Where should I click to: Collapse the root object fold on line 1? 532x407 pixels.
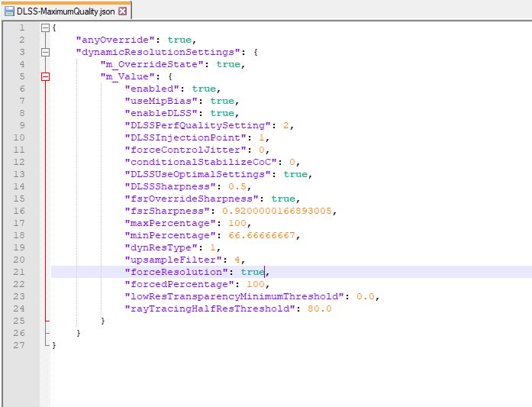45,27
